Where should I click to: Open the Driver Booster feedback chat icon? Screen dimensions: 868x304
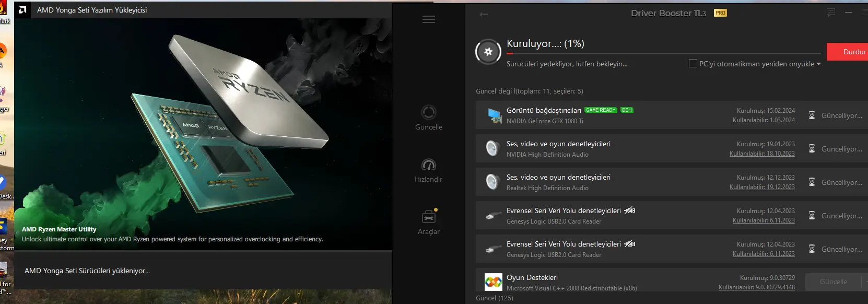click(831, 13)
